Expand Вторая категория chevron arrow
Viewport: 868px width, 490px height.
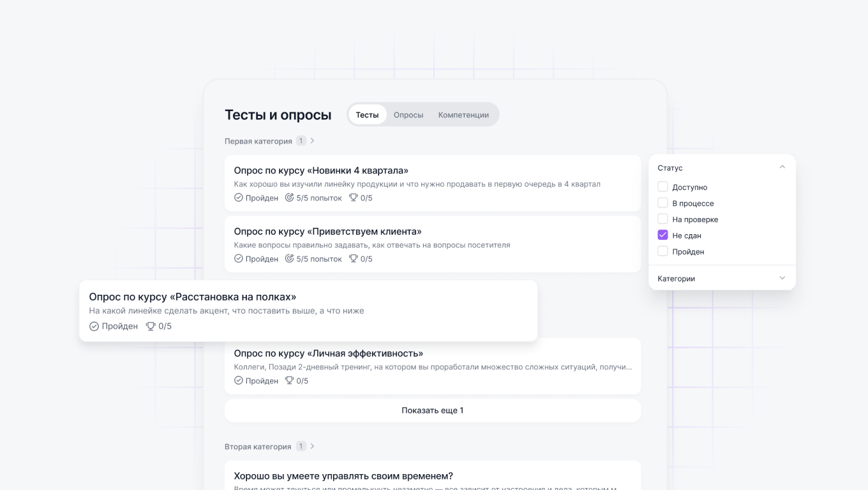312,447
